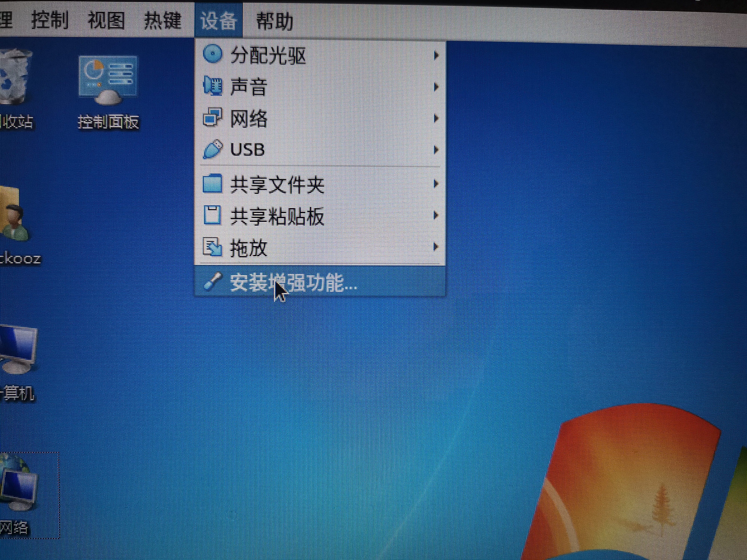
Task: Click the shared clipboard (共享粘贴板) icon
Action: point(212,215)
